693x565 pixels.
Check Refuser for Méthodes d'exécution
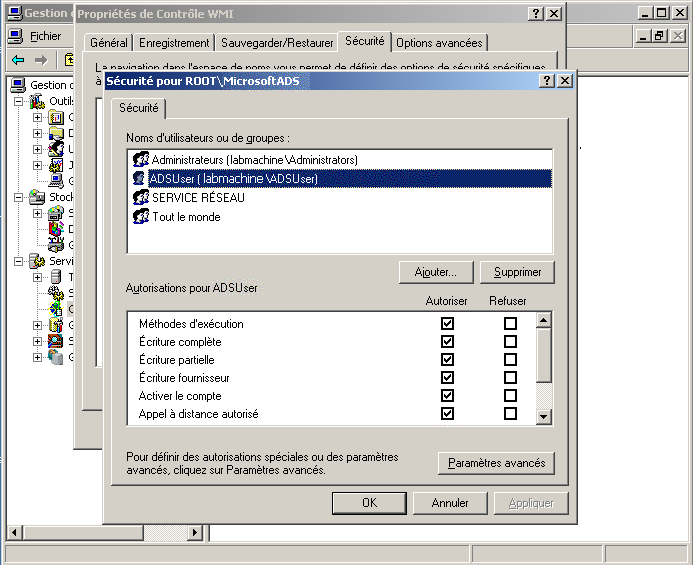[510, 323]
